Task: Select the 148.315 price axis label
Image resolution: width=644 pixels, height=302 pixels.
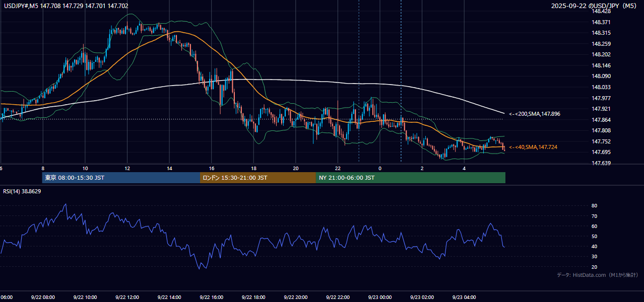Action: (x=602, y=33)
